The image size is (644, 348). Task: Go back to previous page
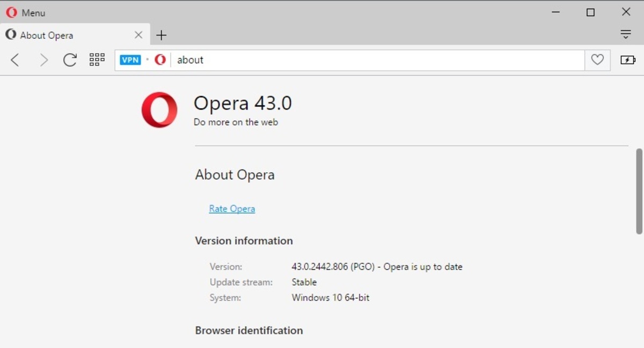15,60
